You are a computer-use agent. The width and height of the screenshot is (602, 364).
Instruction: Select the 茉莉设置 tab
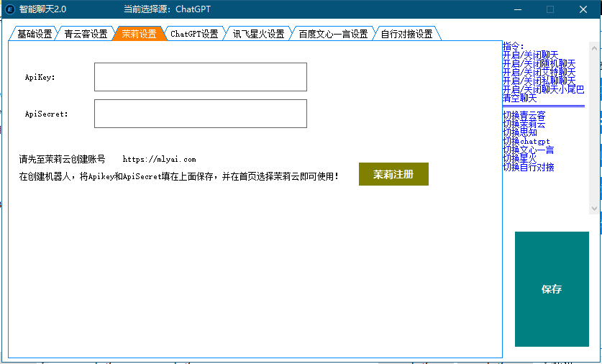click(x=139, y=34)
